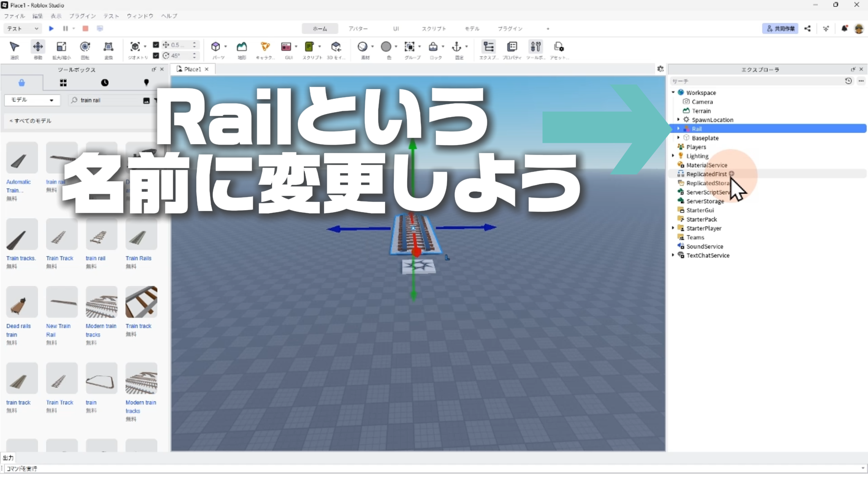This screenshot has height=488, width=868.
Task: Open the Model ribbon tab
Action: (x=472, y=28)
